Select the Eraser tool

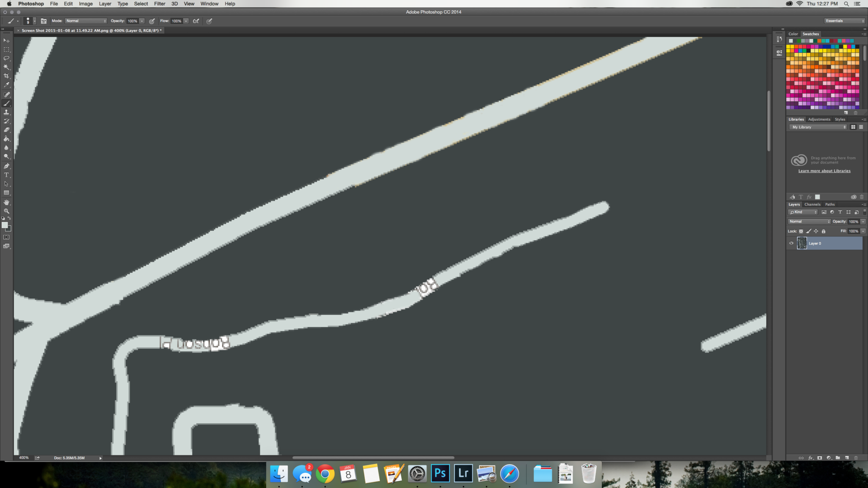tap(6, 130)
